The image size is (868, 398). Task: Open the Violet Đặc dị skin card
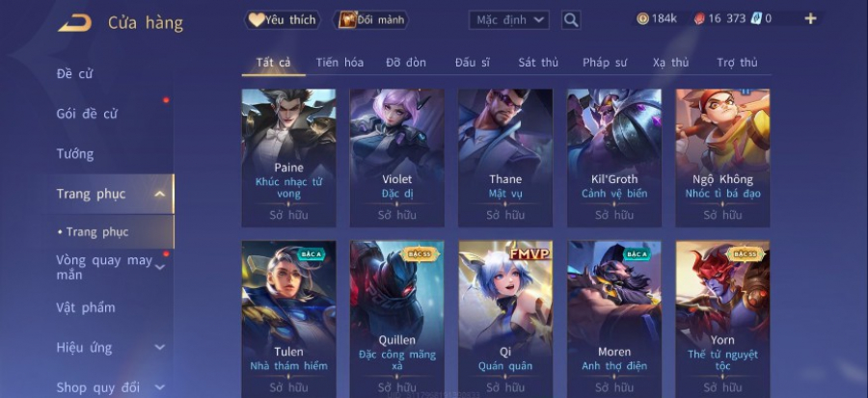(397, 157)
